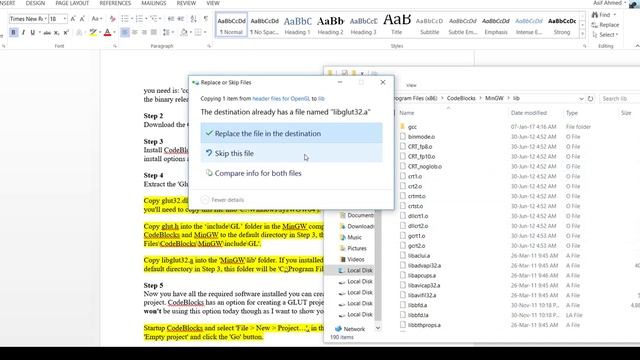Screen dimensions: 640x360
Task: Click the Search lib field
Action: (x=620, y=99)
